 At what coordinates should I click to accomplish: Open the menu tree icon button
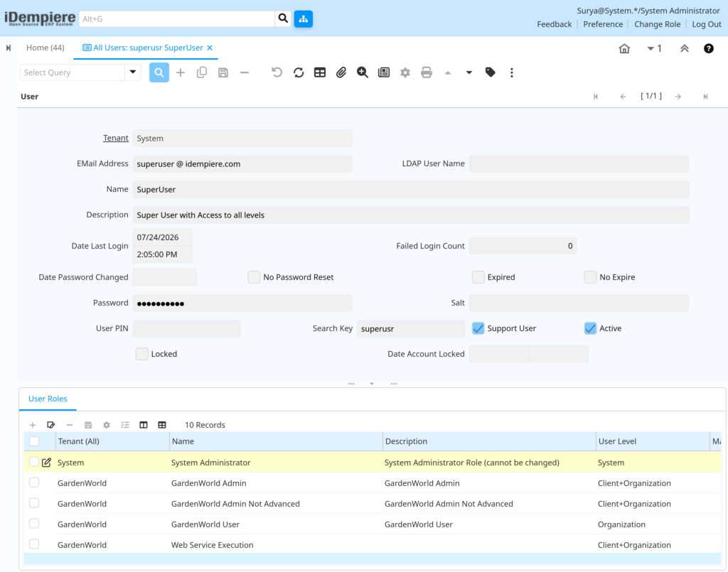[303, 19]
